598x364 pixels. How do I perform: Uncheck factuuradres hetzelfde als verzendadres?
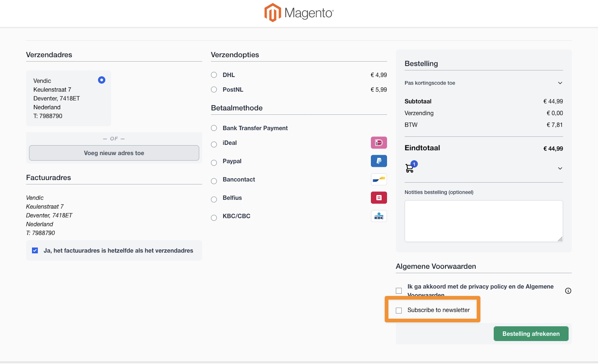(x=35, y=250)
